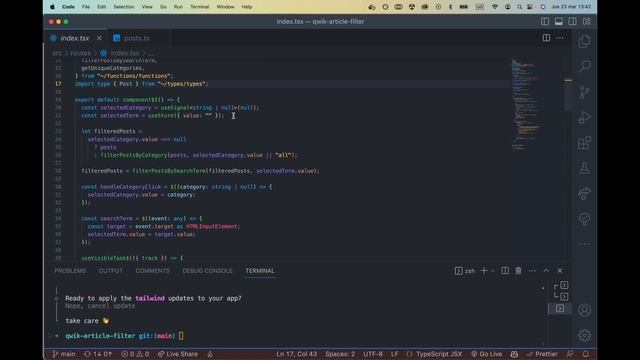Open the Source Control view

click(x=584, y=92)
